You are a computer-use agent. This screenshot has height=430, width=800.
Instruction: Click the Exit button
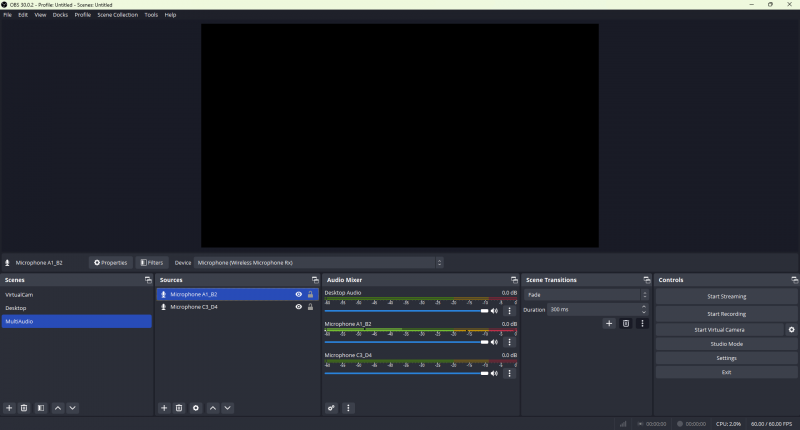[727, 372]
